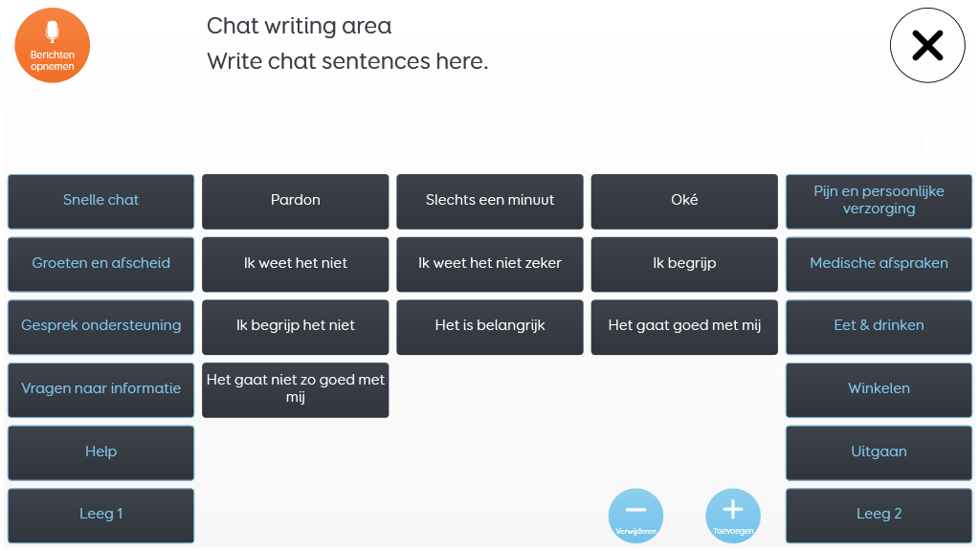Click the Toevoegen plus icon
Screen dimensions: 980x551
click(x=733, y=516)
